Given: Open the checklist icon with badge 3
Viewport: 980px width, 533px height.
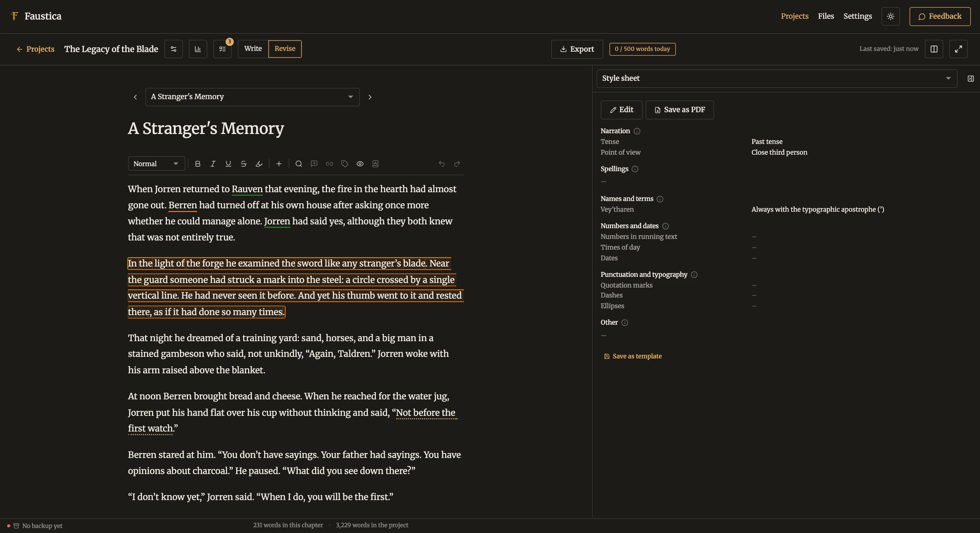Looking at the screenshot, I should (x=222, y=49).
